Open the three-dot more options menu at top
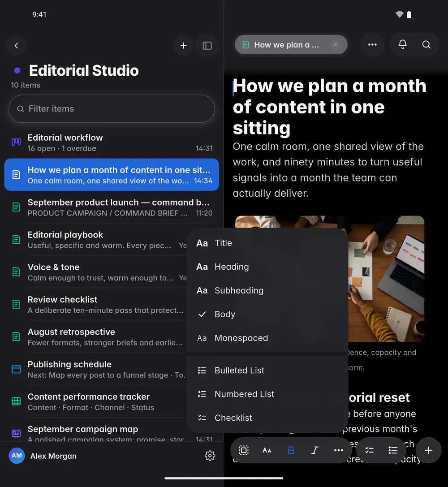The width and height of the screenshot is (448, 487). (372, 45)
